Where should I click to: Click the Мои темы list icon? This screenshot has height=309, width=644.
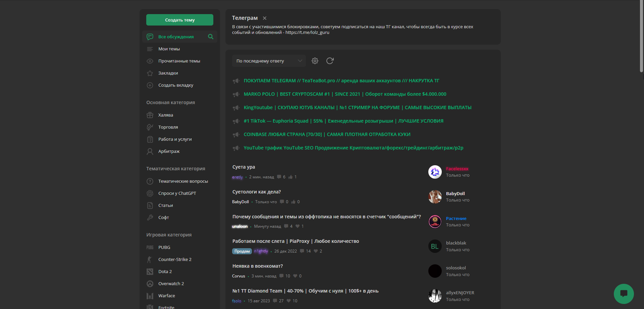[150, 49]
